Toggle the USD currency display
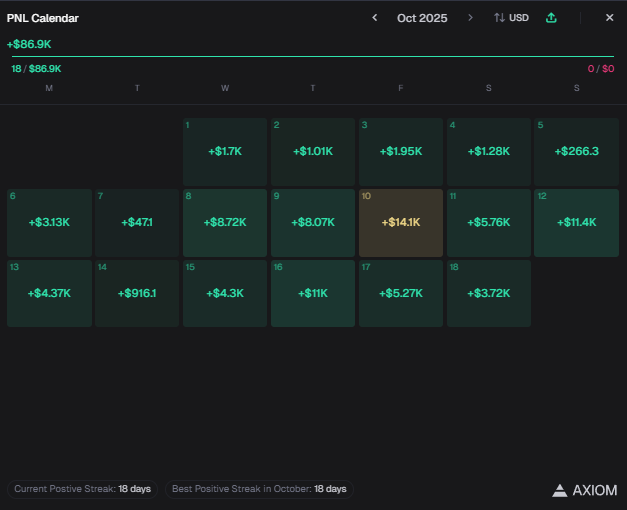 coord(511,18)
